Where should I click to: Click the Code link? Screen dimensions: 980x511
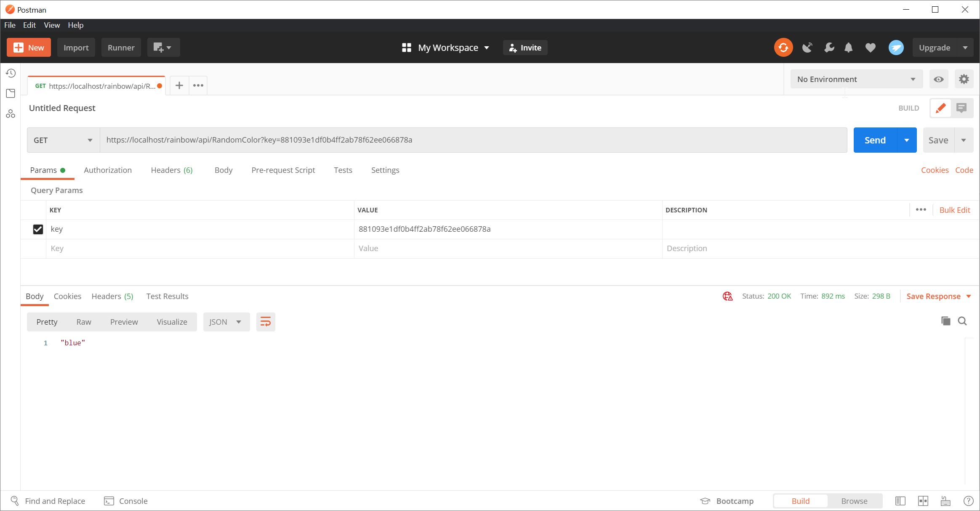(x=964, y=170)
